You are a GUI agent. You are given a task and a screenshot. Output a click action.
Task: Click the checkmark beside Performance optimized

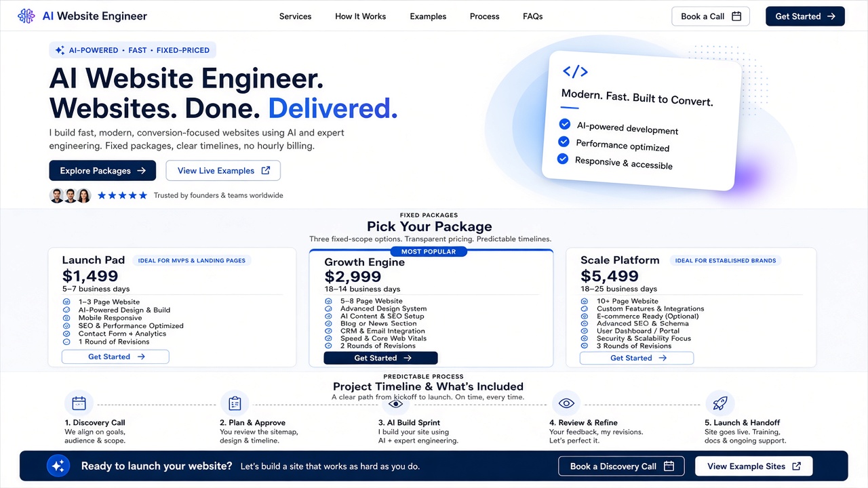click(563, 142)
